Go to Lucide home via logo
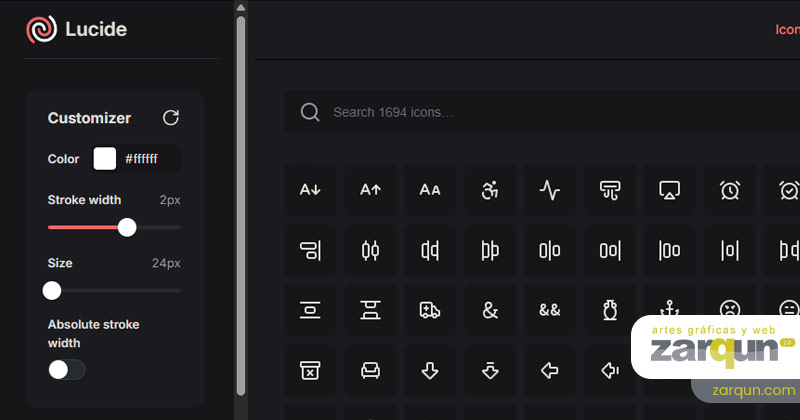The image size is (800, 420). 77,30
